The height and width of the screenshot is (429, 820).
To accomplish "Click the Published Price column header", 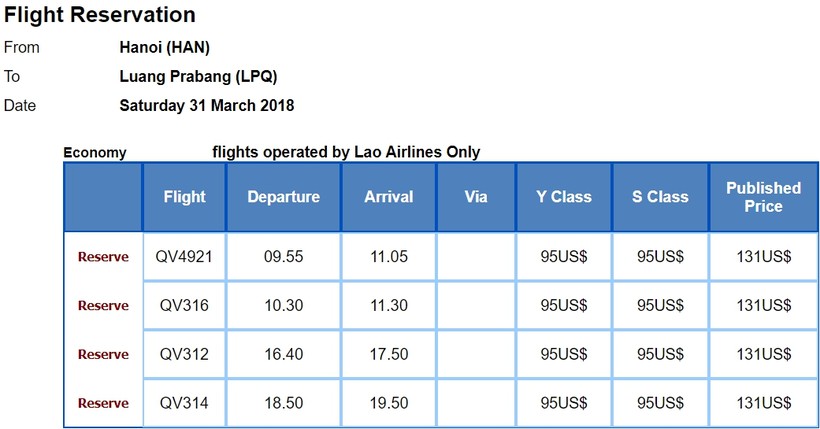I will point(763,197).
